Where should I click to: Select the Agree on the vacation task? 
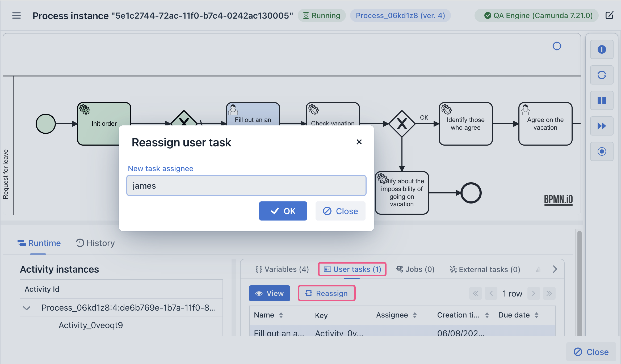[545, 124]
